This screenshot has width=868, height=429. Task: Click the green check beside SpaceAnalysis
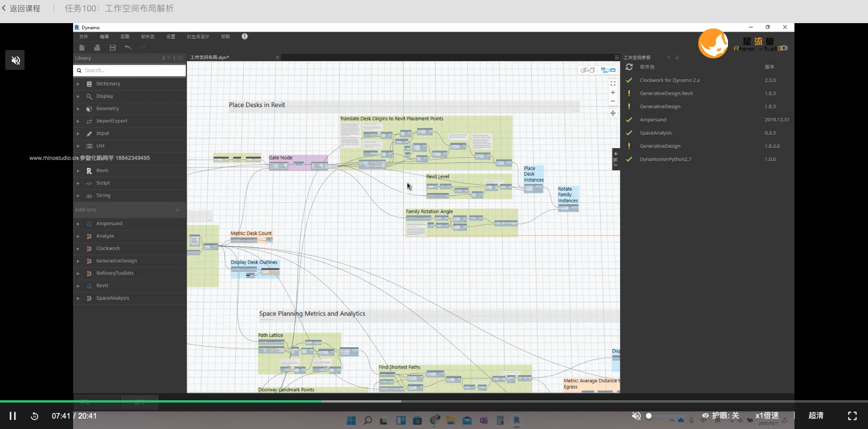(x=629, y=133)
